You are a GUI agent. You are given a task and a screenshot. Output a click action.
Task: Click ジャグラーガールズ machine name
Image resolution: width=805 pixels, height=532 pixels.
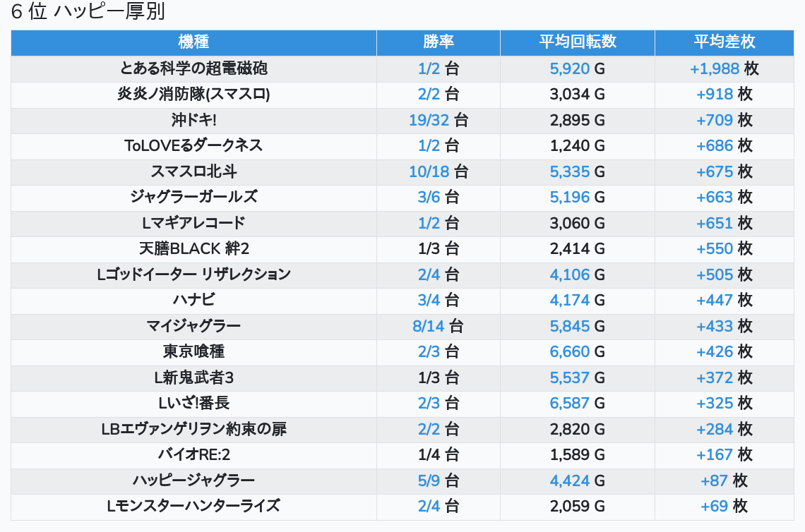click(x=193, y=197)
